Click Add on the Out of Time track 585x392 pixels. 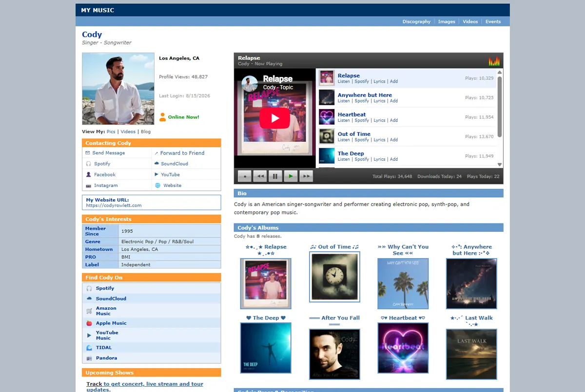click(x=394, y=140)
